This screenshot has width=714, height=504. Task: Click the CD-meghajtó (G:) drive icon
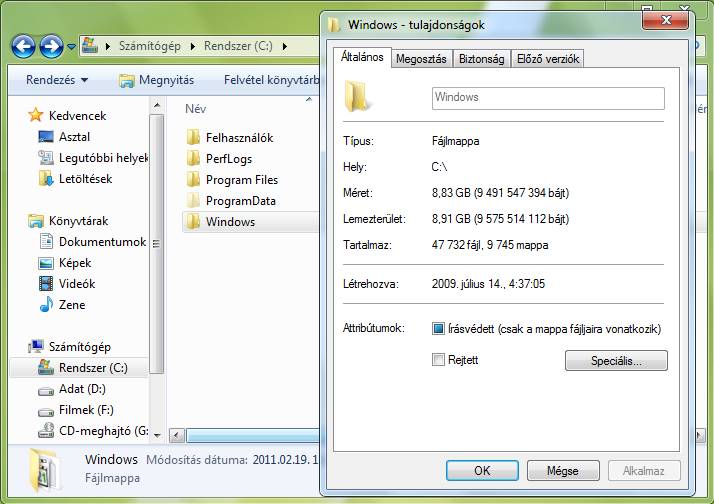(46, 431)
